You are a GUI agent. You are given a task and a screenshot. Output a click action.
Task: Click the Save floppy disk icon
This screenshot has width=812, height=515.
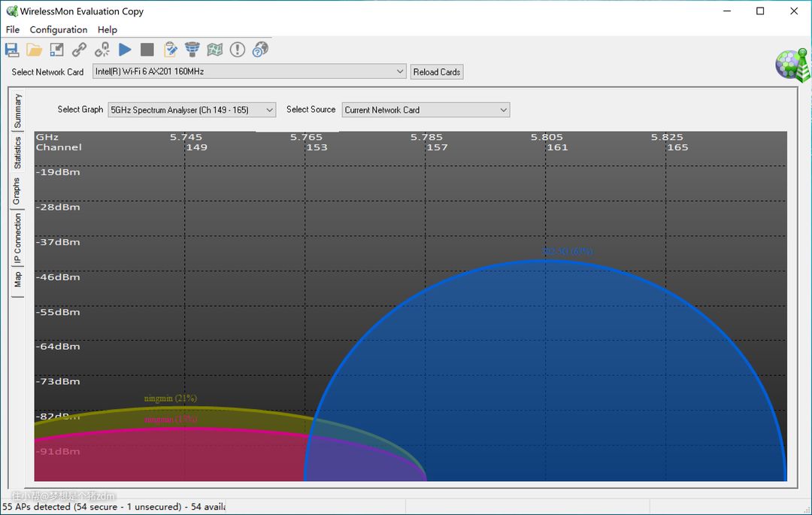(x=12, y=50)
